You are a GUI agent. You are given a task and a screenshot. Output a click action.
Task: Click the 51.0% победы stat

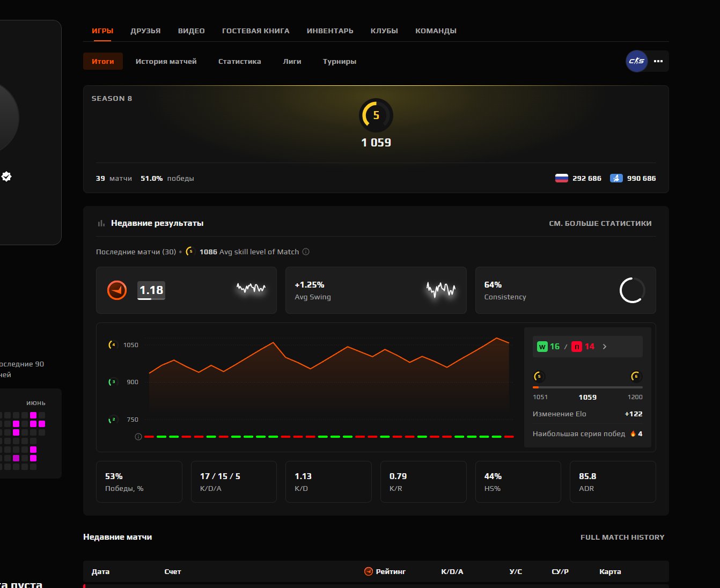click(x=167, y=178)
